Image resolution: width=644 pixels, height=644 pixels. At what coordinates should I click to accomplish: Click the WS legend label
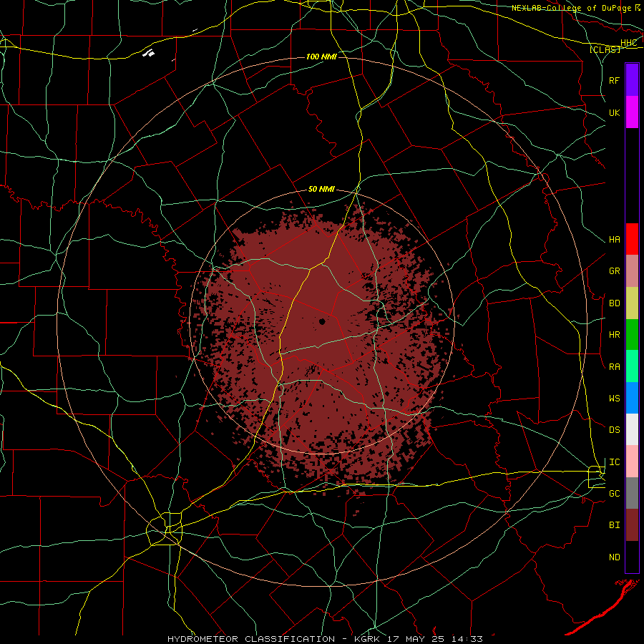[x=615, y=398]
